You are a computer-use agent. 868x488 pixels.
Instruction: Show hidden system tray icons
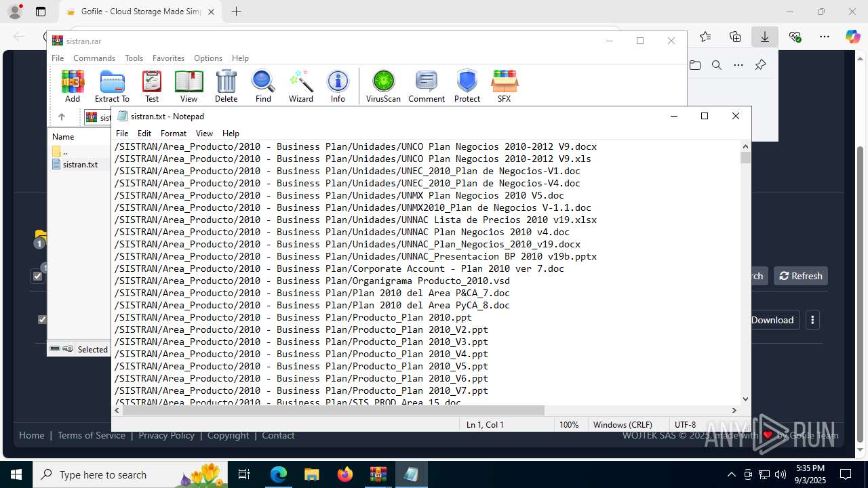point(731,474)
